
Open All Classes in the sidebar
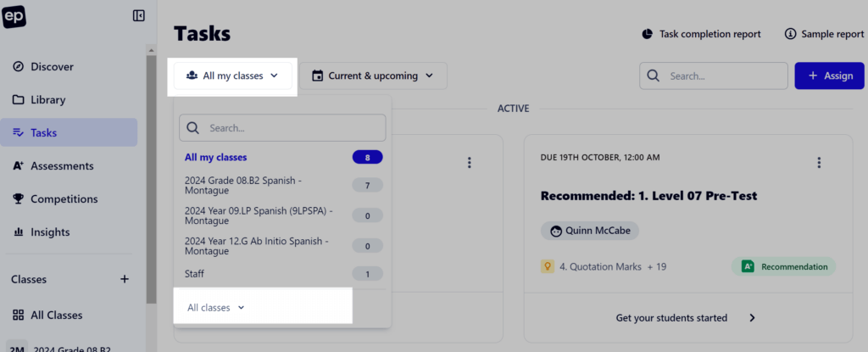click(x=69, y=315)
